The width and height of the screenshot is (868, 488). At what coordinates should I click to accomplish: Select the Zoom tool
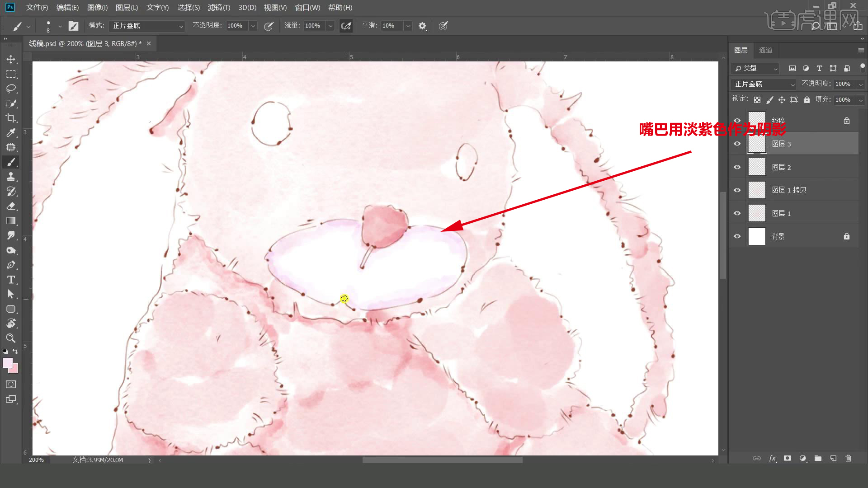coord(11,338)
